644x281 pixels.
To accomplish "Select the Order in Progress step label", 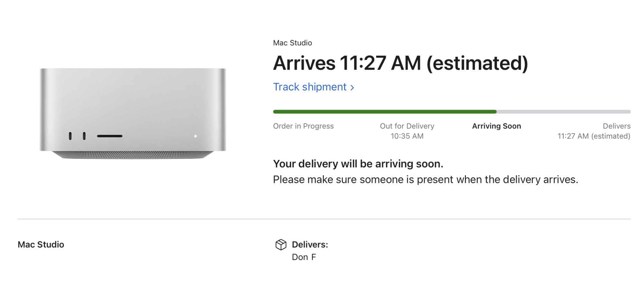I will click(x=303, y=126).
